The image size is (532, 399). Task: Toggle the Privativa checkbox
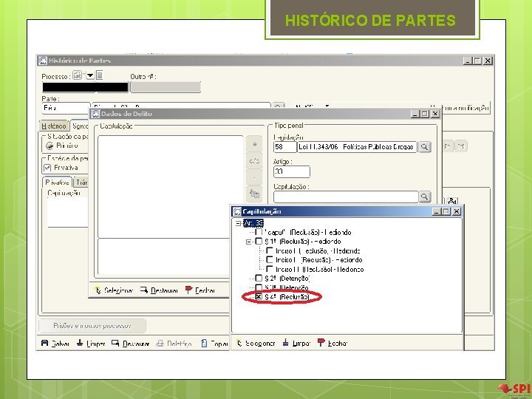(47, 168)
